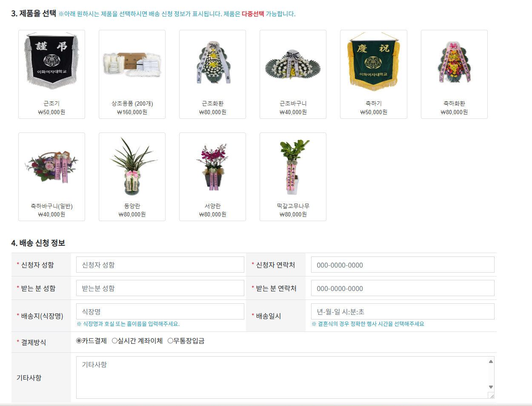Pick the 동양란 orchid plant
This screenshot has height=406, width=532.
(x=132, y=177)
